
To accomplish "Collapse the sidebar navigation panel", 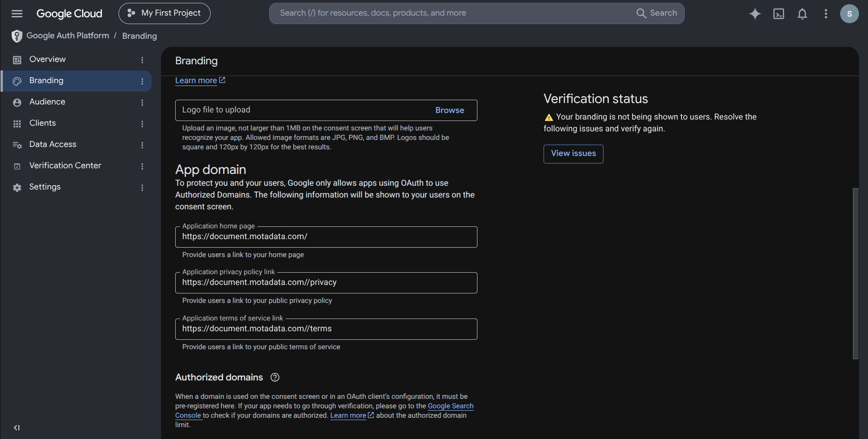I will pos(17,428).
